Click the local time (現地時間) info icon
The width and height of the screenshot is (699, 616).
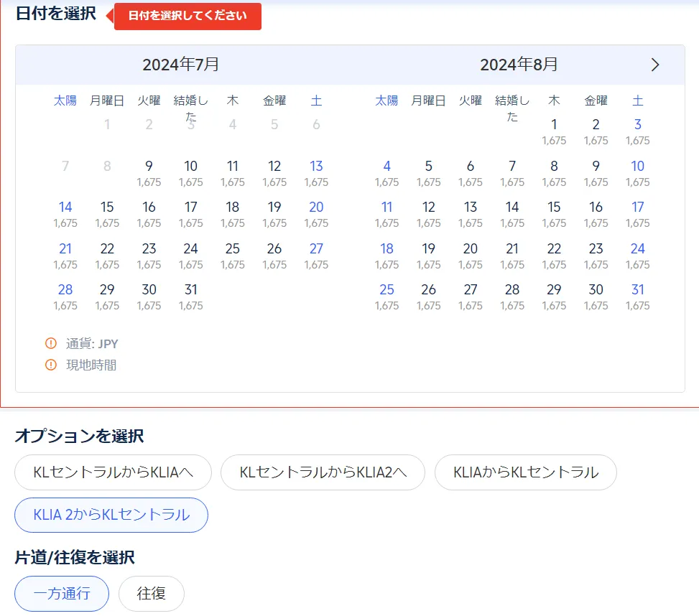50,364
